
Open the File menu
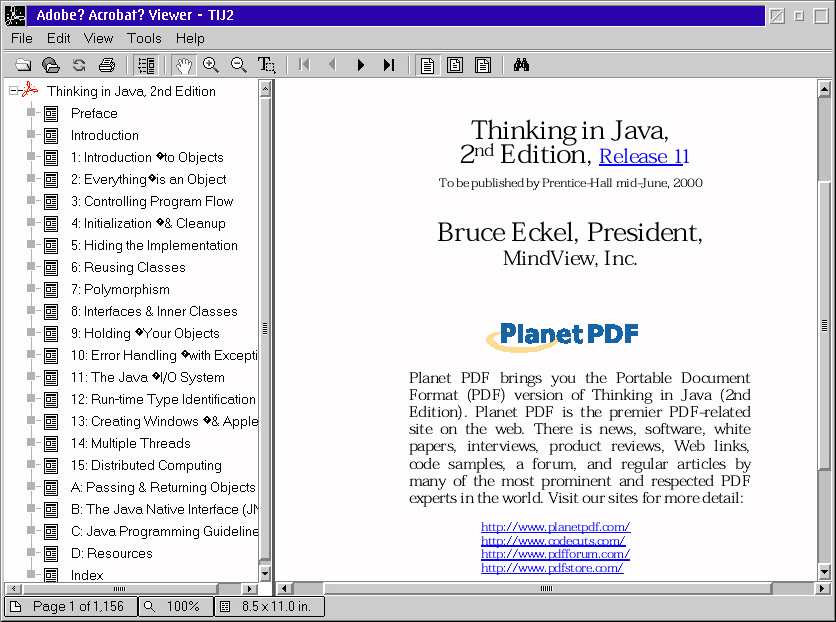tap(22, 38)
